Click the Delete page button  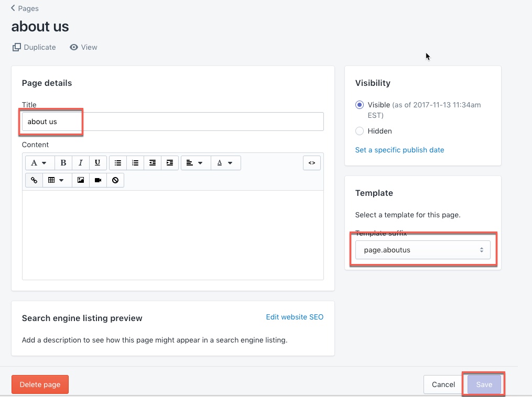(40, 384)
